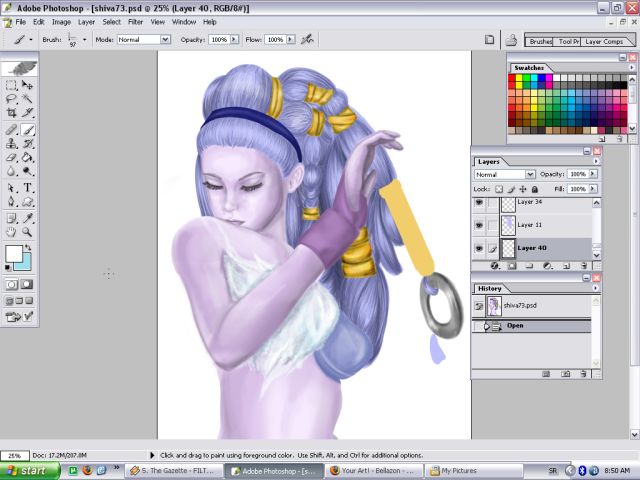Click the foreground color swatch
640x480 pixels.
point(15,254)
